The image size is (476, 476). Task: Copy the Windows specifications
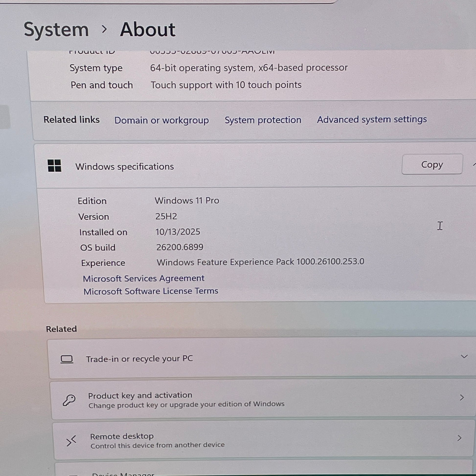[x=432, y=164]
